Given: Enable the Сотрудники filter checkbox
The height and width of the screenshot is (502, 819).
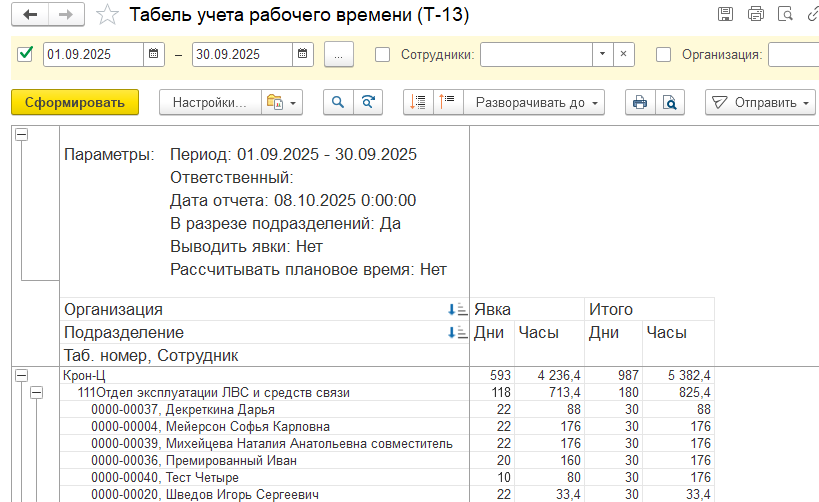Looking at the screenshot, I should point(382,54).
